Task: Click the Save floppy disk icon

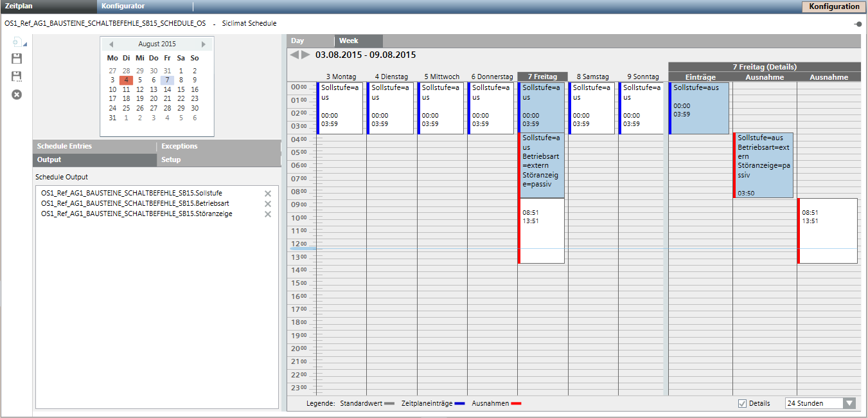Action: [x=17, y=59]
